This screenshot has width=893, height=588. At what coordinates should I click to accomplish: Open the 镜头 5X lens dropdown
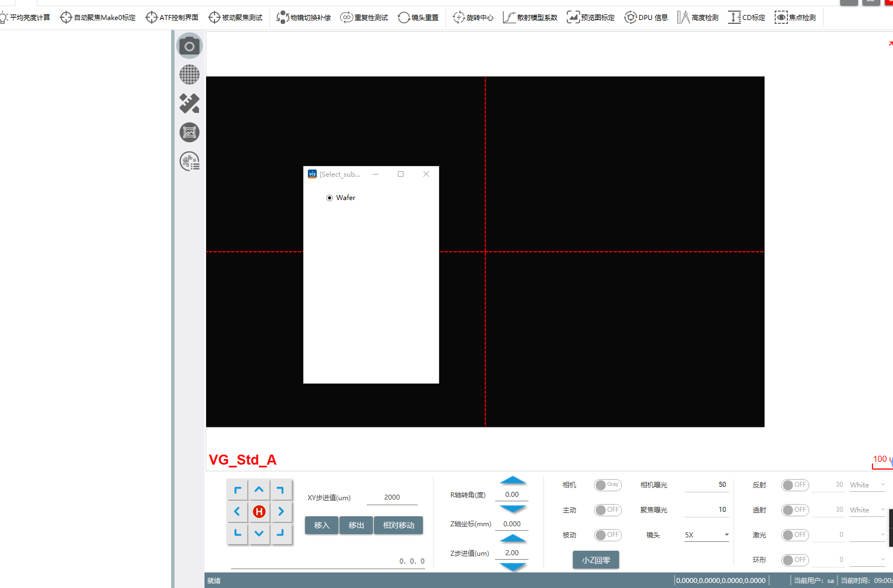tap(706, 535)
